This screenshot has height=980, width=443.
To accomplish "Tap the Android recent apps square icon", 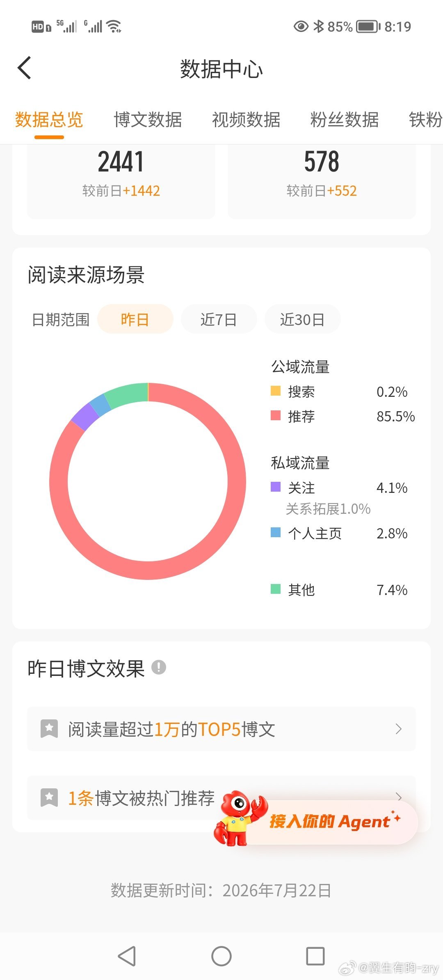I will point(315,956).
